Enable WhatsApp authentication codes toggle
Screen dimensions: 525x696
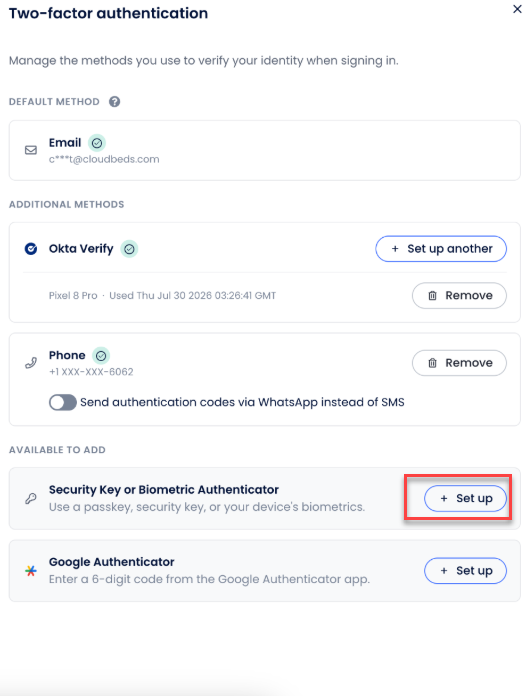click(63, 403)
